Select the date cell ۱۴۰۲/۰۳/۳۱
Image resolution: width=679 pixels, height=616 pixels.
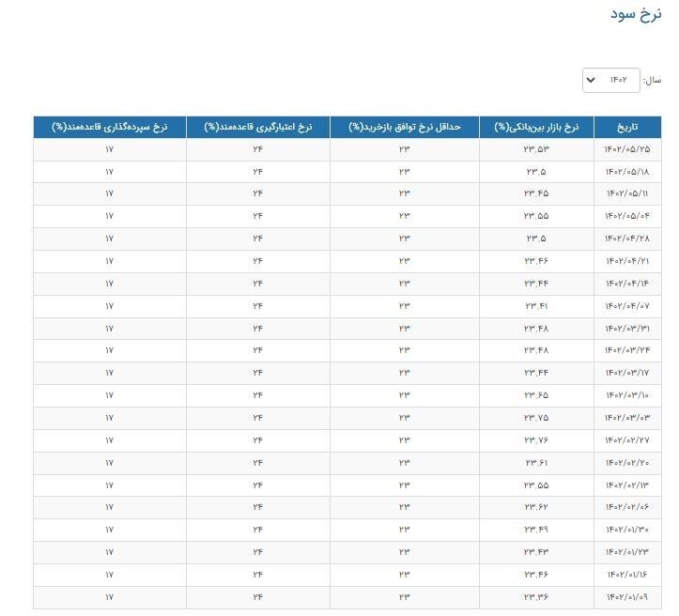626,328
